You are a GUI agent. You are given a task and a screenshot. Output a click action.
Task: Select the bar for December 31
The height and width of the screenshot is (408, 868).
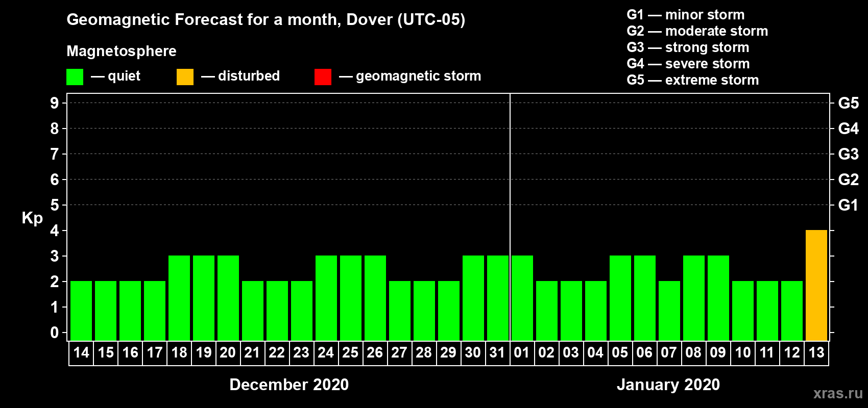tap(498, 298)
